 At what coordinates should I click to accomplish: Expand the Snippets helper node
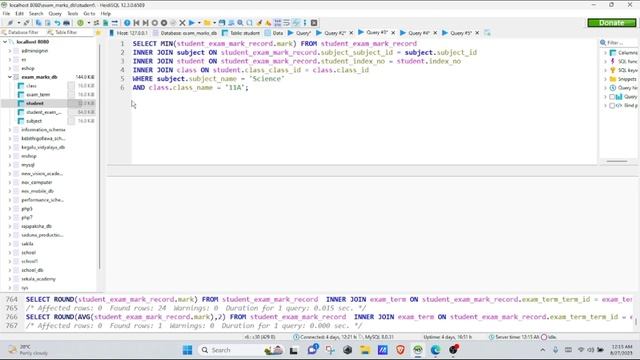coord(605,79)
